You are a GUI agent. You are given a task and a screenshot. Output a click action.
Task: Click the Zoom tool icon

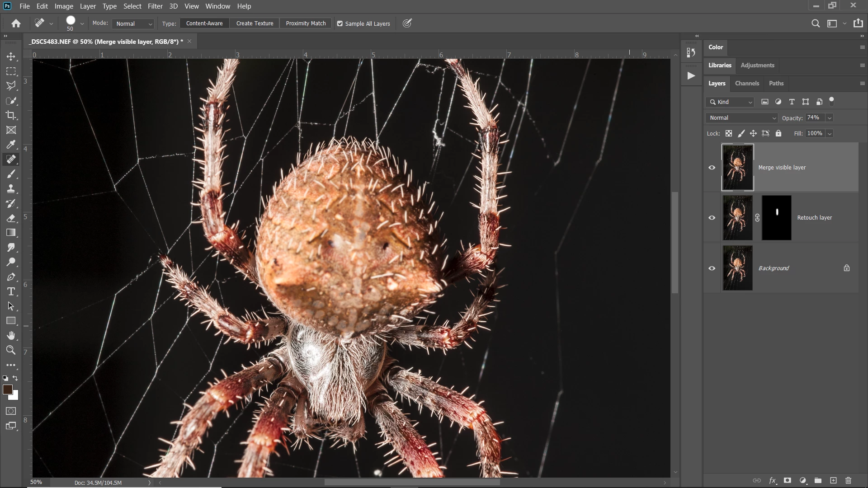point(11,350)
